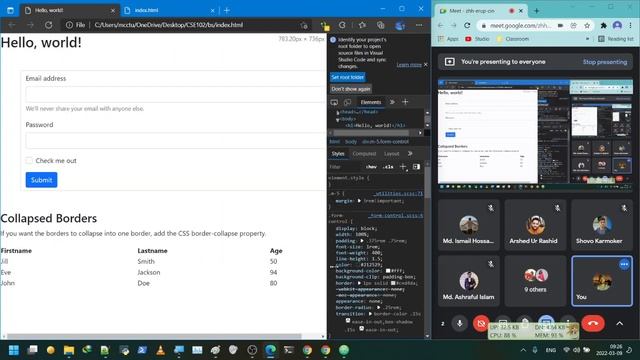Dismiss the root folder notification

click(426, 64)
